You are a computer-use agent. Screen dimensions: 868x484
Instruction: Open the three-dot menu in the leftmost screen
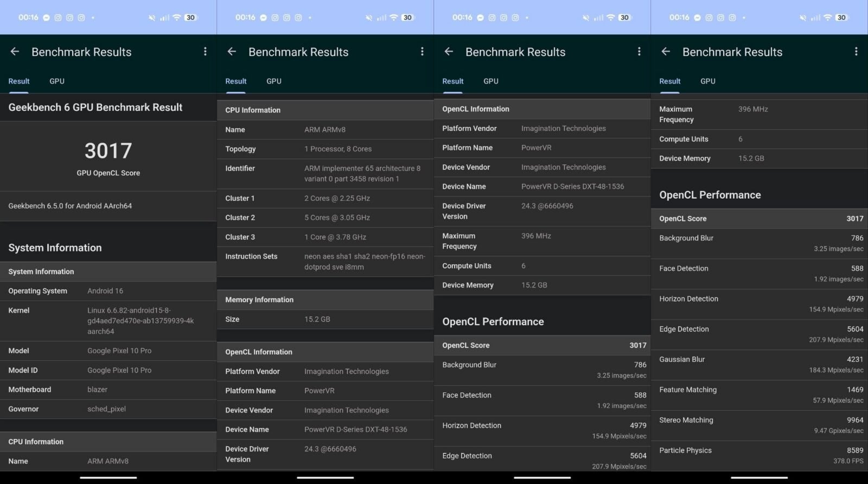pos(205,52)
